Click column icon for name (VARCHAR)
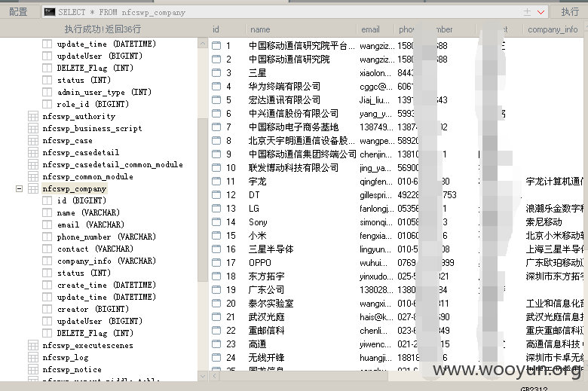The height and width of the screenshot is (391, 588). coord(47,212)
